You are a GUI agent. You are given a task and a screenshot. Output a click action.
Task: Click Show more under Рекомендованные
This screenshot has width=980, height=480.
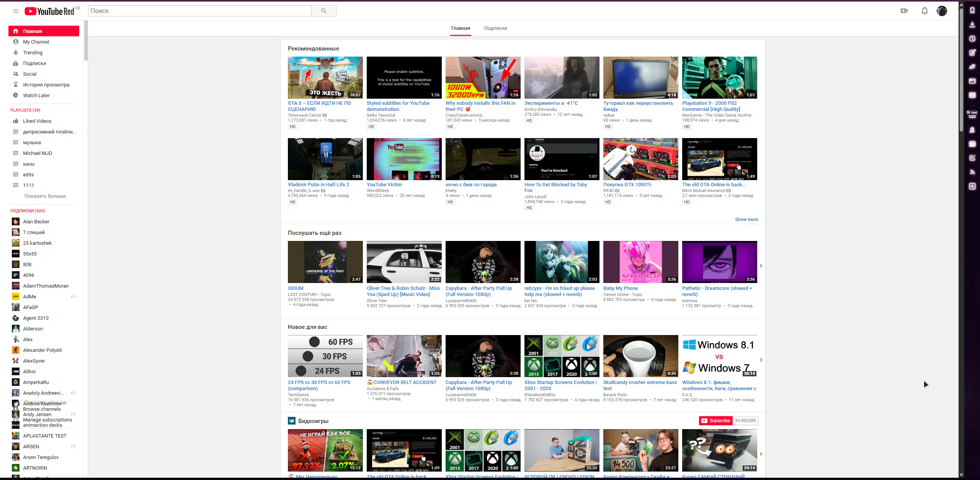pyautogui.click(x=746, y=220)
